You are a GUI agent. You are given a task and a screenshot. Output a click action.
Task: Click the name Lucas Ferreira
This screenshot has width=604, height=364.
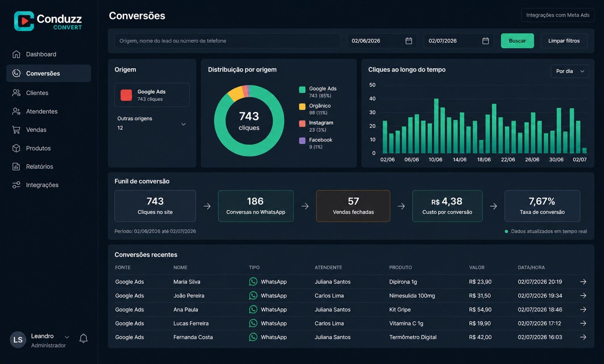coord(191,323)
